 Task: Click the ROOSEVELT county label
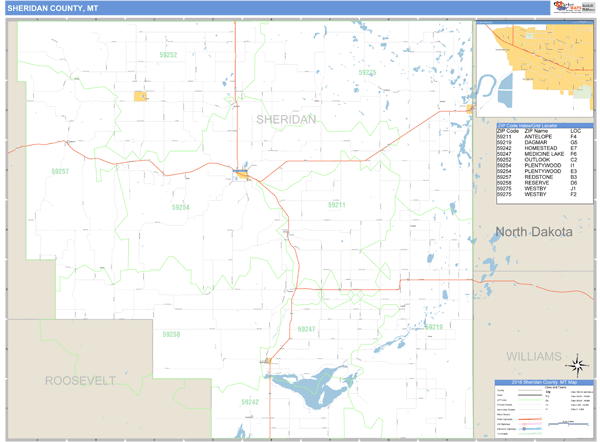click(80, 381)
